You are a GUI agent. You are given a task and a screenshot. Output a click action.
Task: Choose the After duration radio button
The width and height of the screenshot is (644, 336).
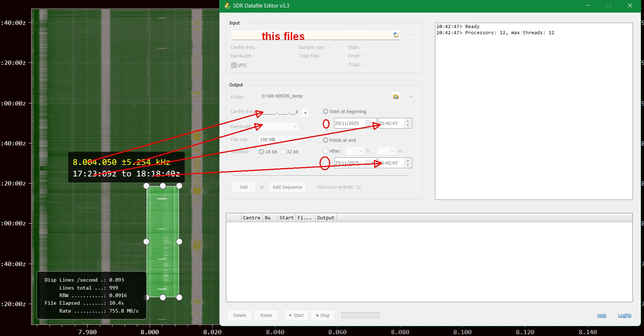pos(326,151)
